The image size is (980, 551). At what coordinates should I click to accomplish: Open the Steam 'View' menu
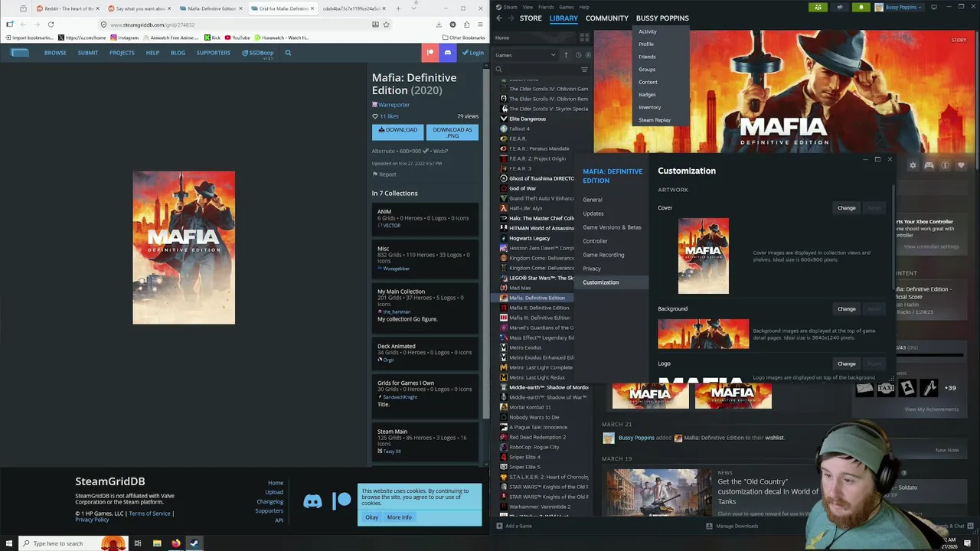528,7
